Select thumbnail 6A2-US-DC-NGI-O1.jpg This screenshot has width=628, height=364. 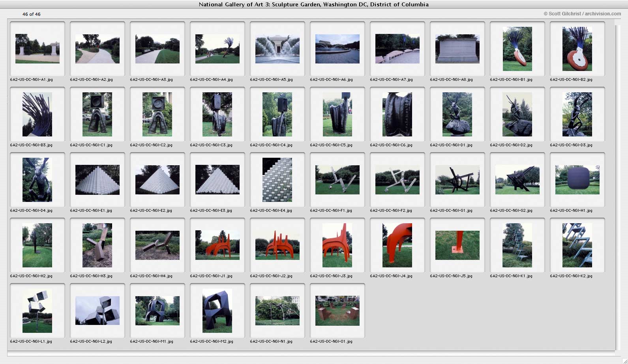[337, 311]
